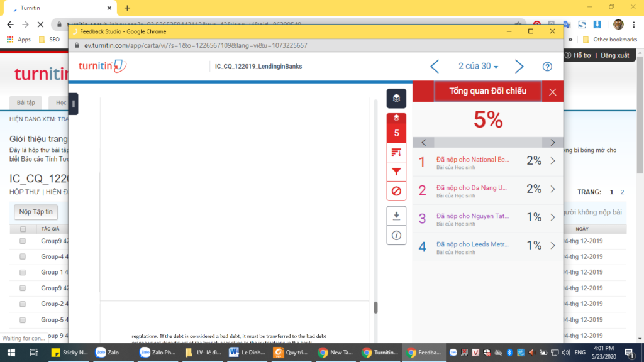The image size is (644, 362).
Task: Expand the National Ec... match chevron
Action: coord(553,161)
